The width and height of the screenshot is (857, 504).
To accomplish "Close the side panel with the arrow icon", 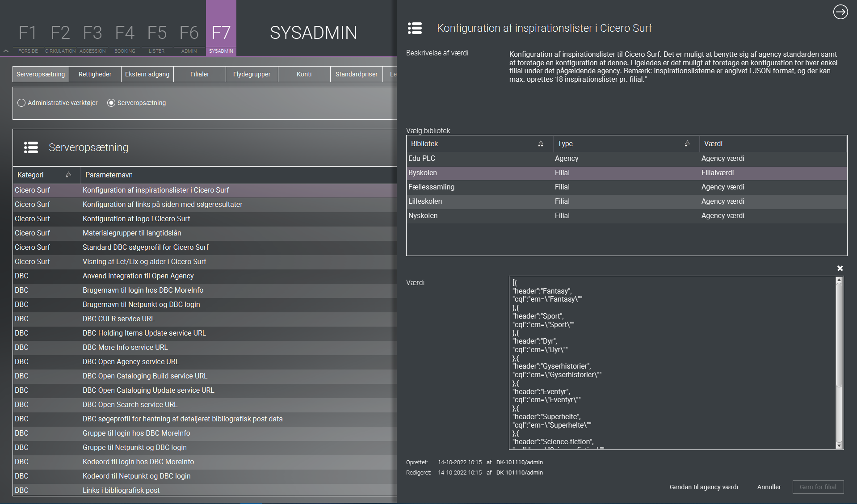I will 840,12.
